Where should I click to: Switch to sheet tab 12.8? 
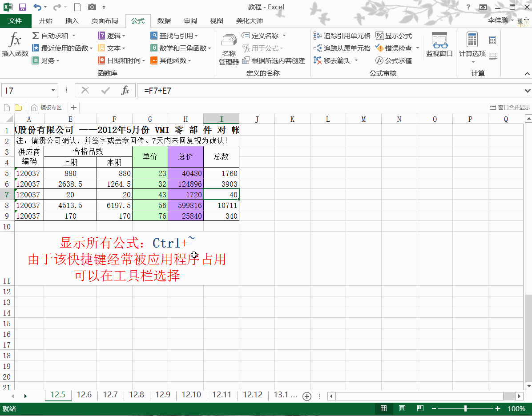[x=137, y=395]
